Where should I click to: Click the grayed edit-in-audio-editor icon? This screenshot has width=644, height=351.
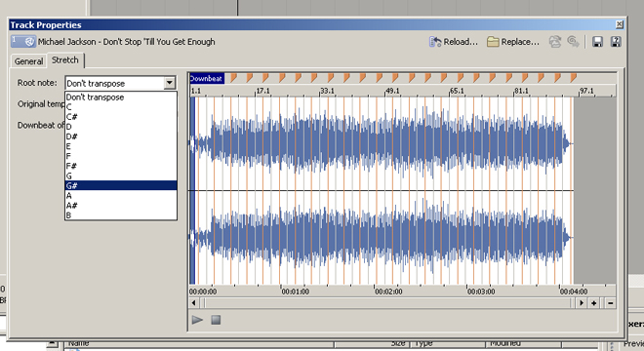pos(555,42)
